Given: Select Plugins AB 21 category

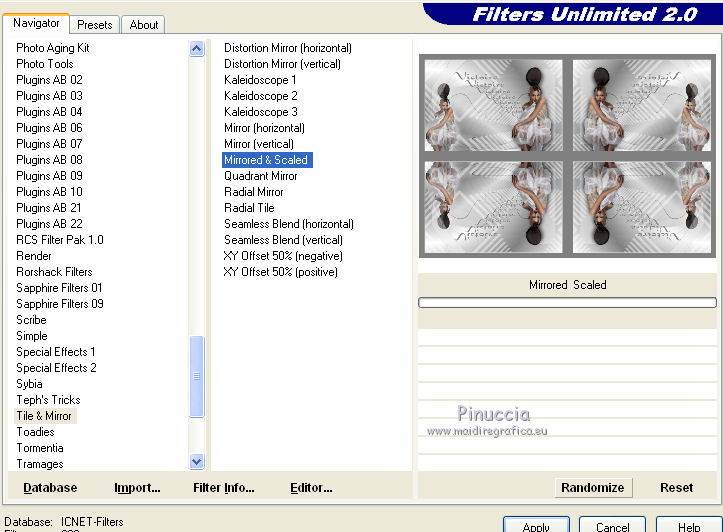Looking at the screenshot, I should point(49,208).
